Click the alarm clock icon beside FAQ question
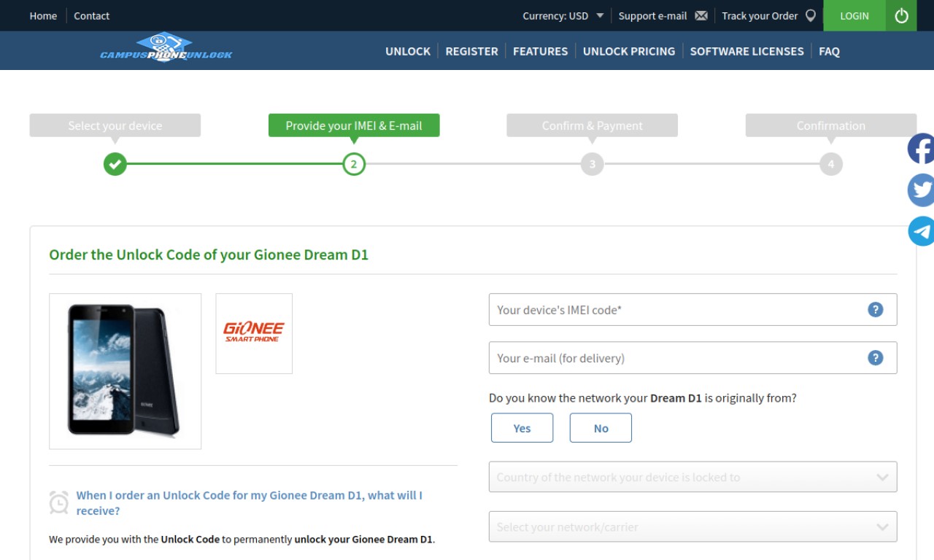The width and height of the screenshot is (934, 560). coord(59,502)
